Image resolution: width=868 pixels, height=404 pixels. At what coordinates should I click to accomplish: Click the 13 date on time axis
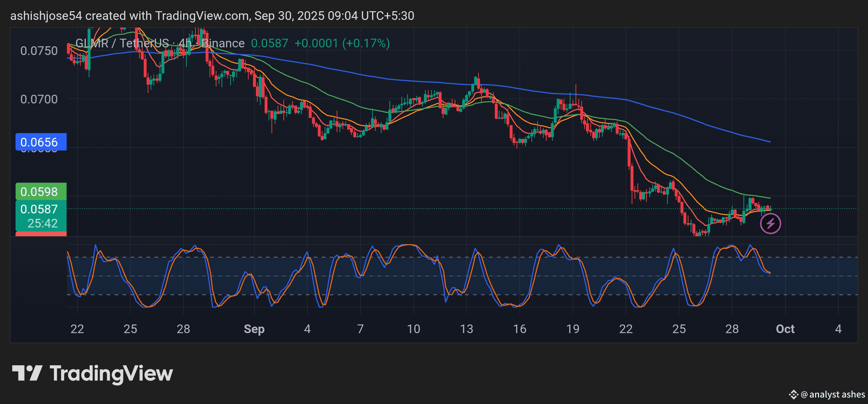466,329
